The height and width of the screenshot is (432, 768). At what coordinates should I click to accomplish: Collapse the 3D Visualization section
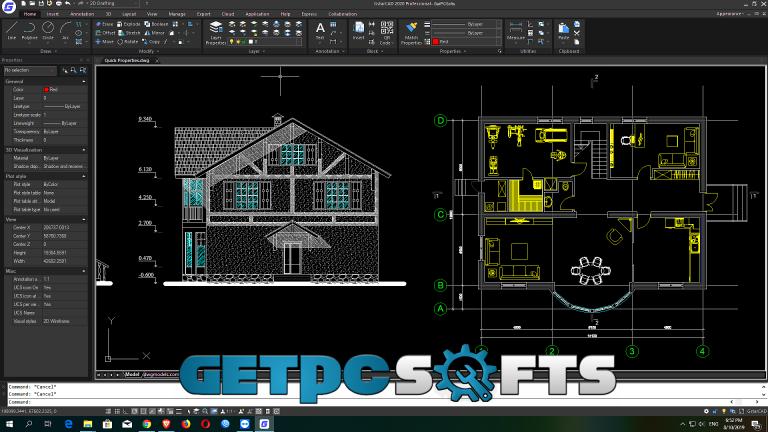(x=84, y=150)
